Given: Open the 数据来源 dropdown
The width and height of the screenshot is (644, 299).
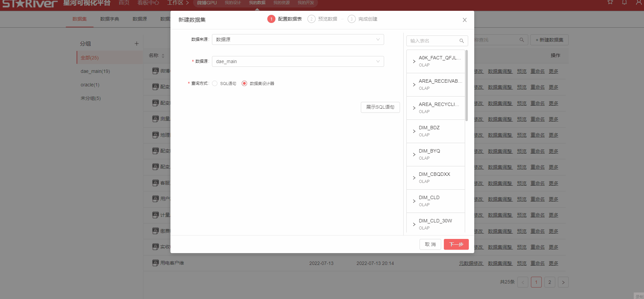Looking at the screenshot, I should [298, 39].
